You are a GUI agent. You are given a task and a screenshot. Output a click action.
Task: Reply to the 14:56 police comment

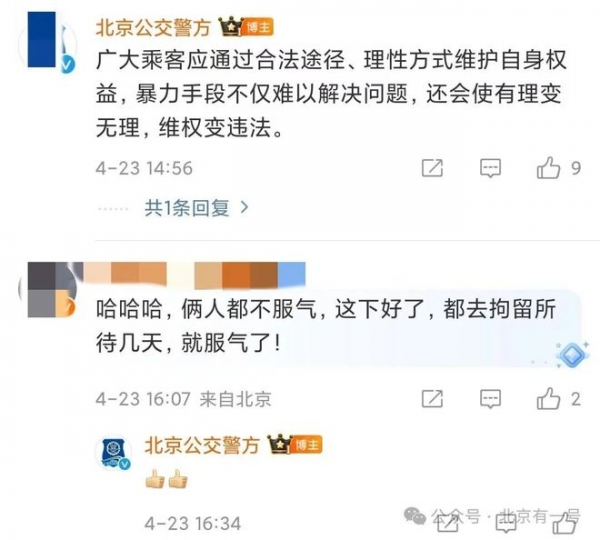tap(490, 168)
